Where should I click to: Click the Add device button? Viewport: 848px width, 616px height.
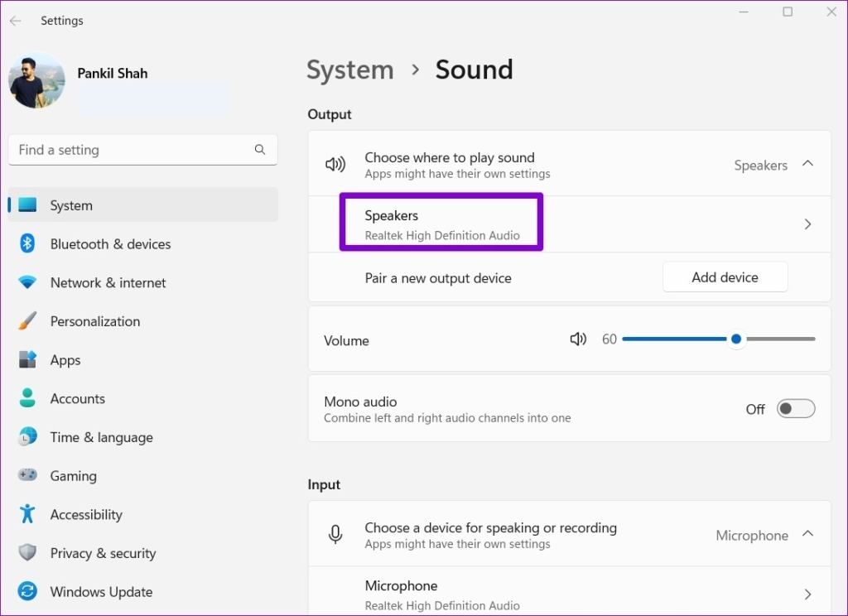click(725, 277)
